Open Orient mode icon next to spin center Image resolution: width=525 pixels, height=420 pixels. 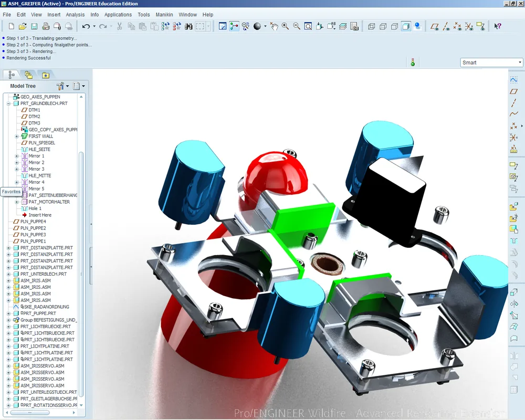pyautogui.click(x=246, y=26)
